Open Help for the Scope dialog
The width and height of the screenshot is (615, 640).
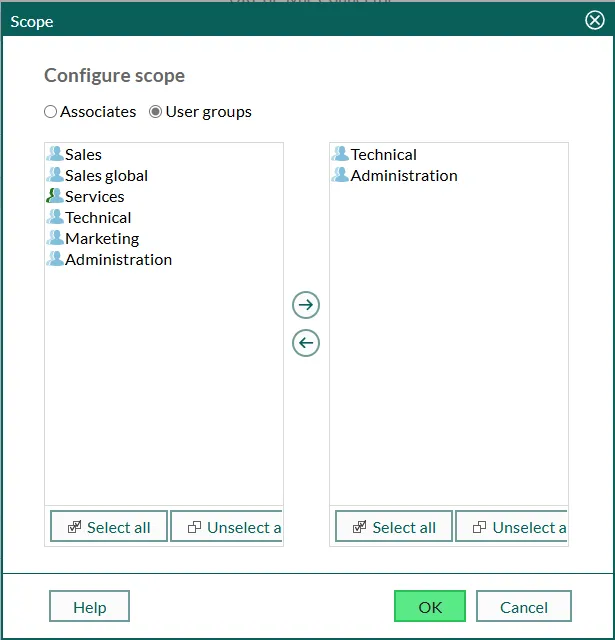click(89, 606)
